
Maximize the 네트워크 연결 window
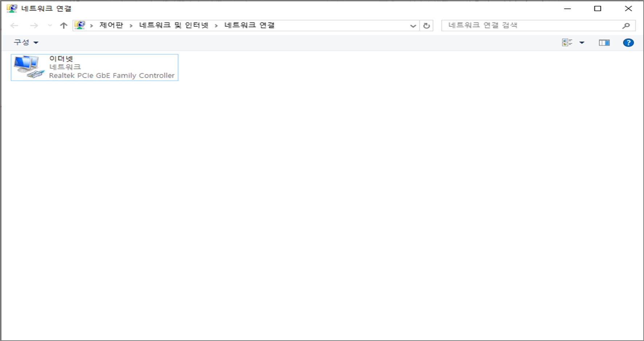[598, 9]
